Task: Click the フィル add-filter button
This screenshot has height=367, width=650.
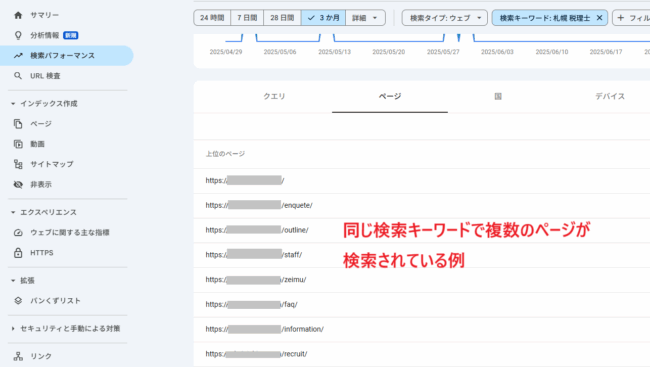Action: point(632,18)
